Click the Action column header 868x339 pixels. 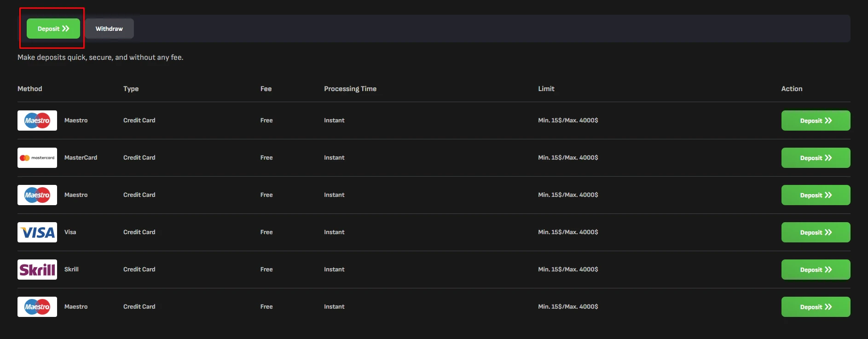click(x=792, y=89)
